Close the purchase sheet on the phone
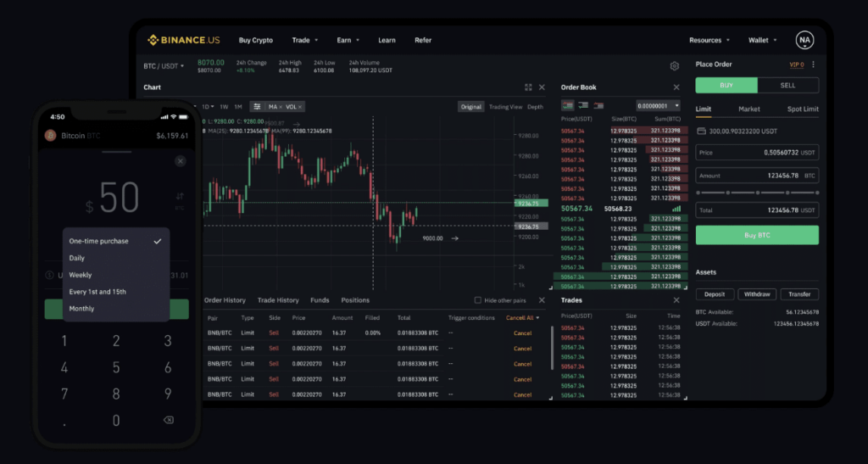 (180, 161)
